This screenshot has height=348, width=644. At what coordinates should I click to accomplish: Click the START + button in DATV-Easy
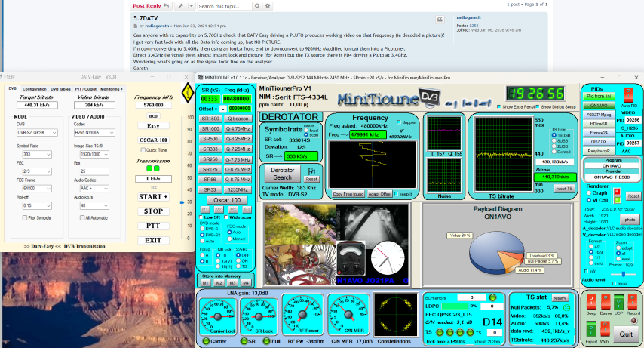pos(153,196)
